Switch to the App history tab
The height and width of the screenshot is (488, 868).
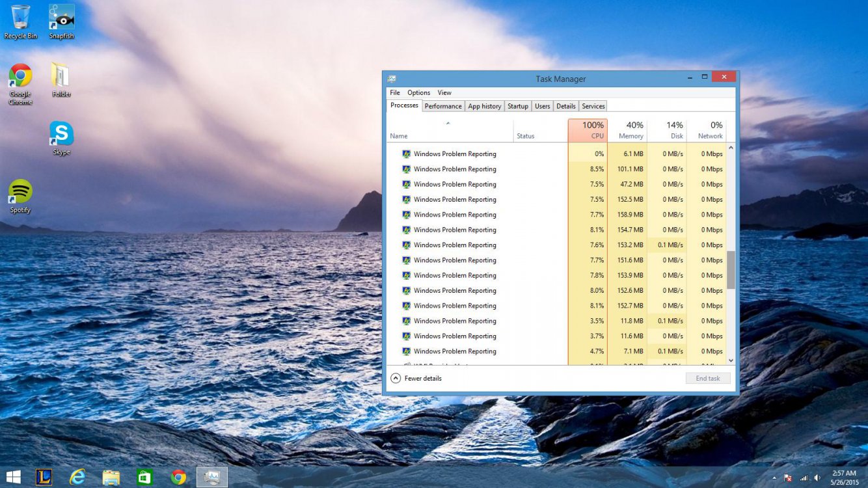(485, 106)
